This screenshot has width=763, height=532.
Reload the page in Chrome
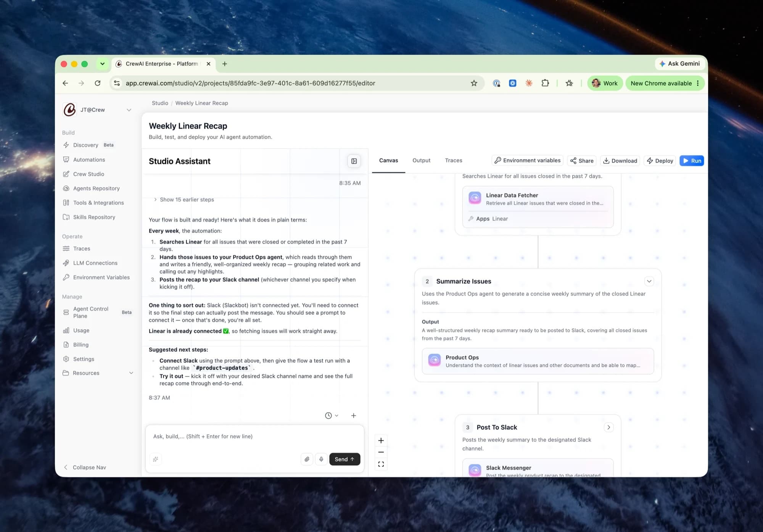tap(98, 83)
